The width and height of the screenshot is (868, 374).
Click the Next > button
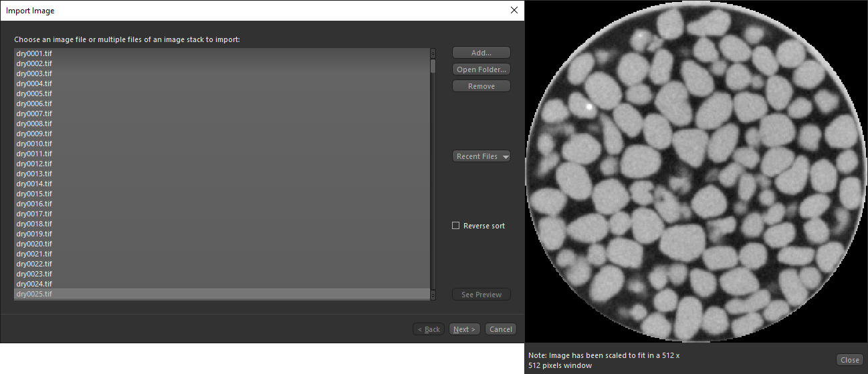click(464, 329)
